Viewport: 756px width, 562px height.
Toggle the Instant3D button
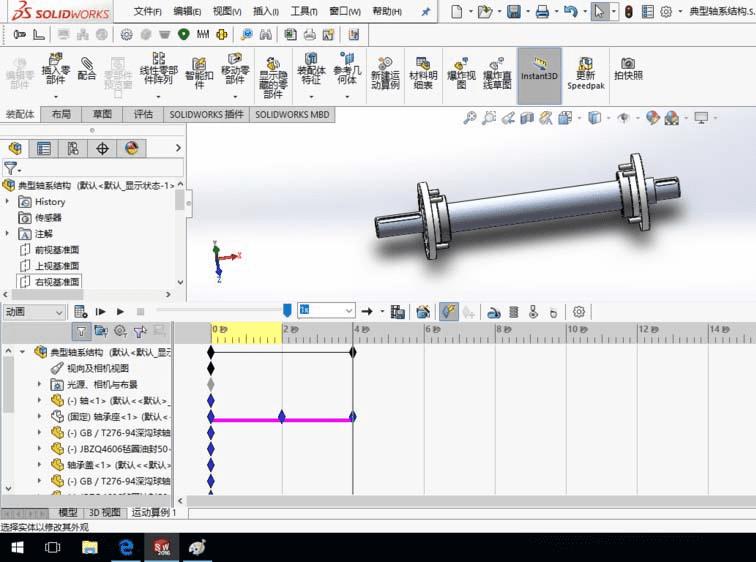click(539, 69)
